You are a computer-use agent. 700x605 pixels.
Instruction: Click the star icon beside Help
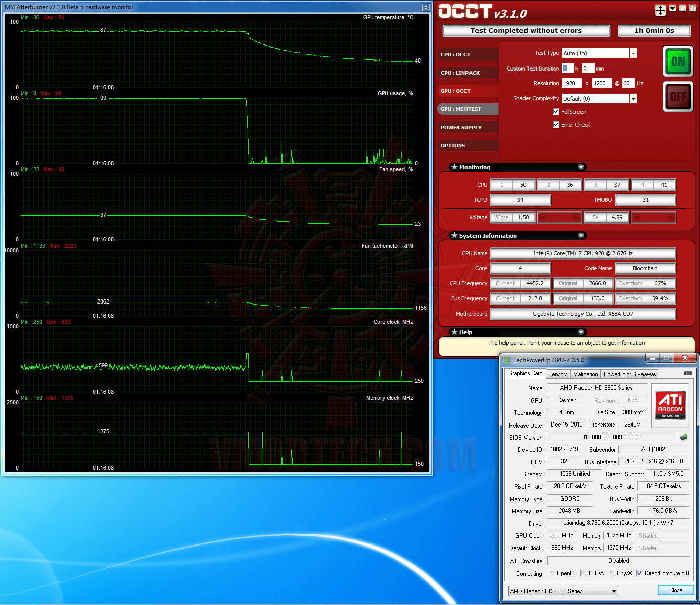pos(454,332)
